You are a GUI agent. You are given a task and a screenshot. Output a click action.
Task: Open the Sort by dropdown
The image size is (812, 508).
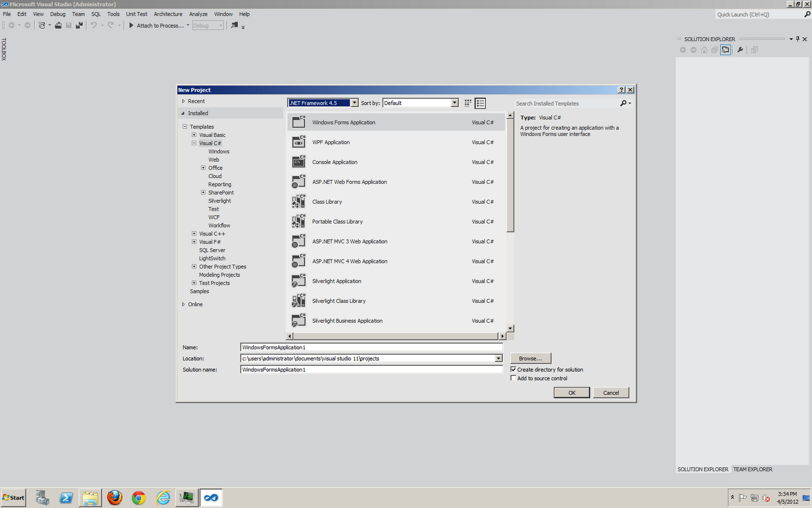(454, 103)
